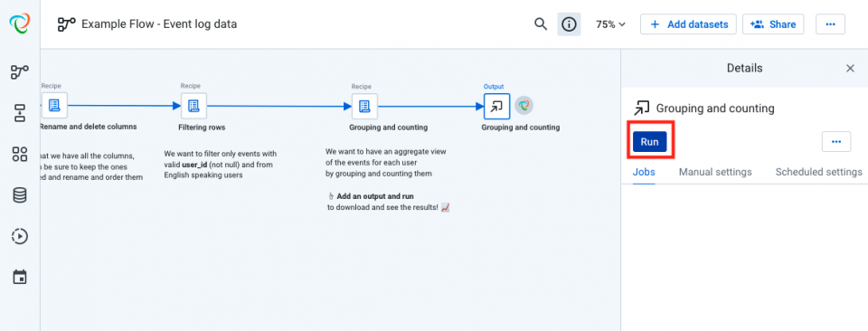Click the Add datasets button
Viewport: 868px width, 331px height.
pos(689,24)
